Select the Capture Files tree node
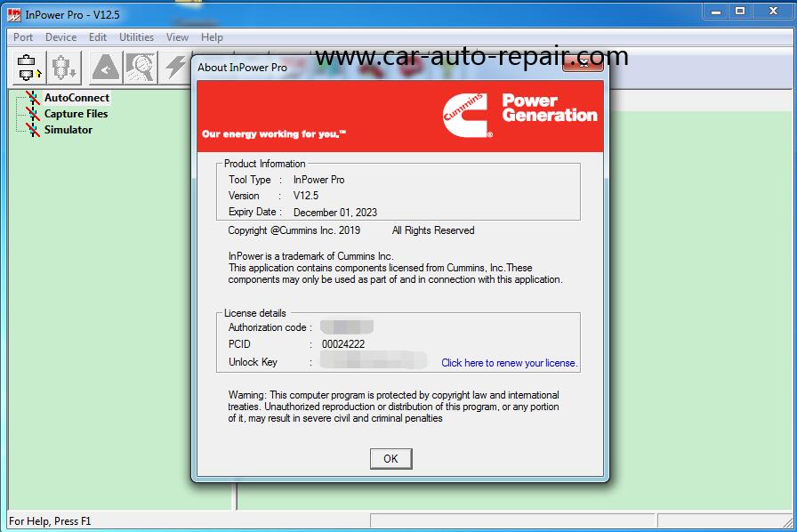Viewport: 797px width, 532px height. (x=76, y=114)
